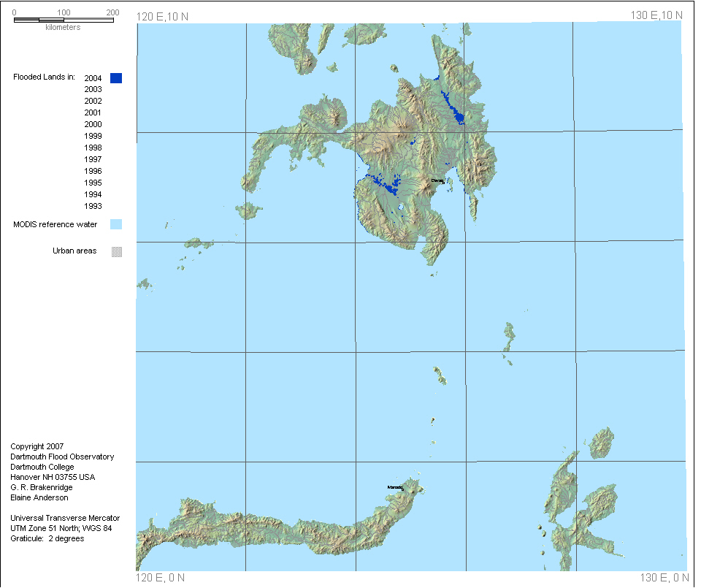Click the "130 E,10 N" corner label
Screen dimensions: 701x588
point(656,15)
